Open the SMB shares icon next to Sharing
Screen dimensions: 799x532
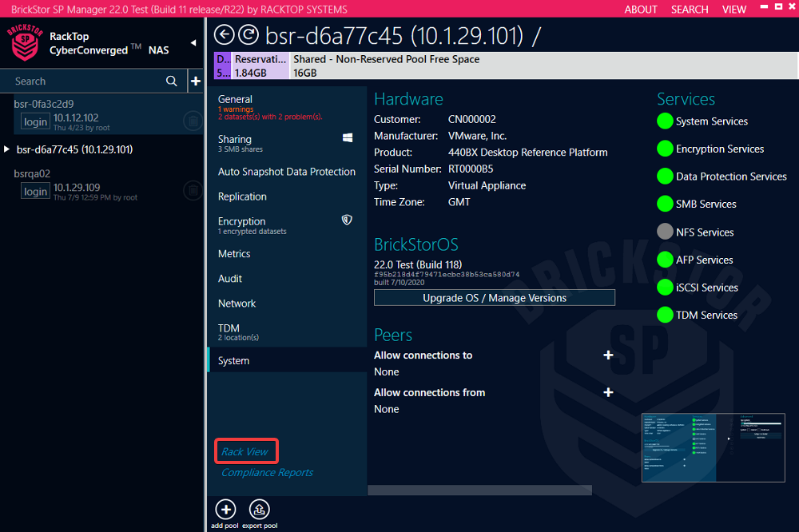click(347, 137)
